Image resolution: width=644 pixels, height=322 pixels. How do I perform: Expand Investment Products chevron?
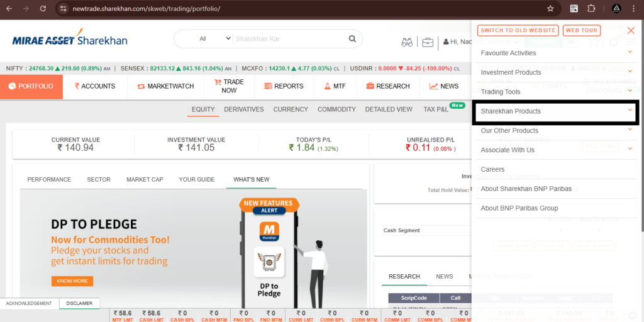(630, 72)
